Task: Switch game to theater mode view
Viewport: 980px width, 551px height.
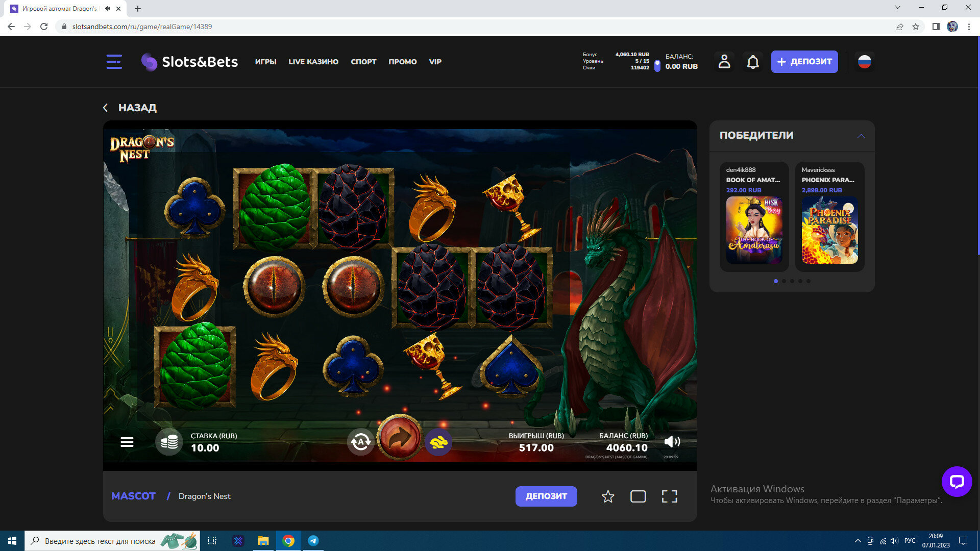Action: [638, 496]
